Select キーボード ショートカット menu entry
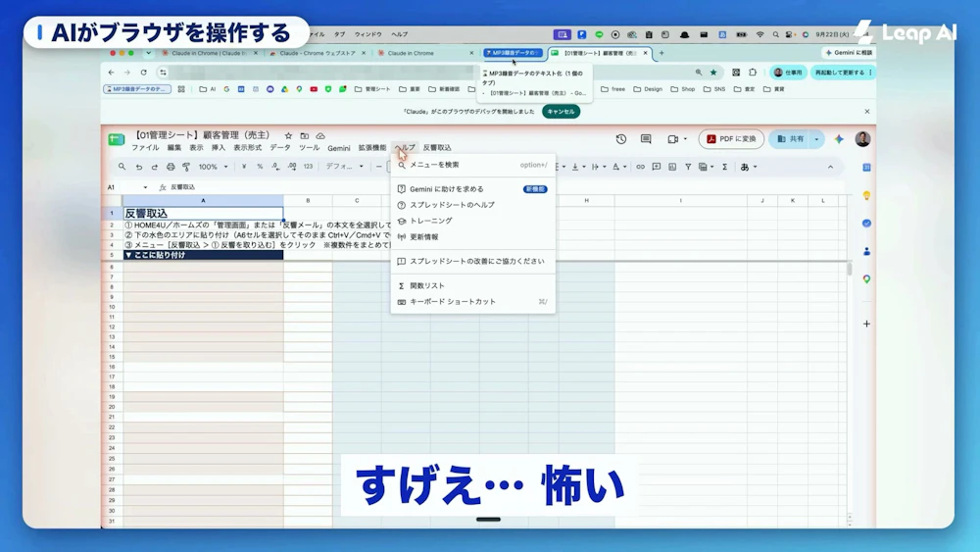 click(472, 302)
